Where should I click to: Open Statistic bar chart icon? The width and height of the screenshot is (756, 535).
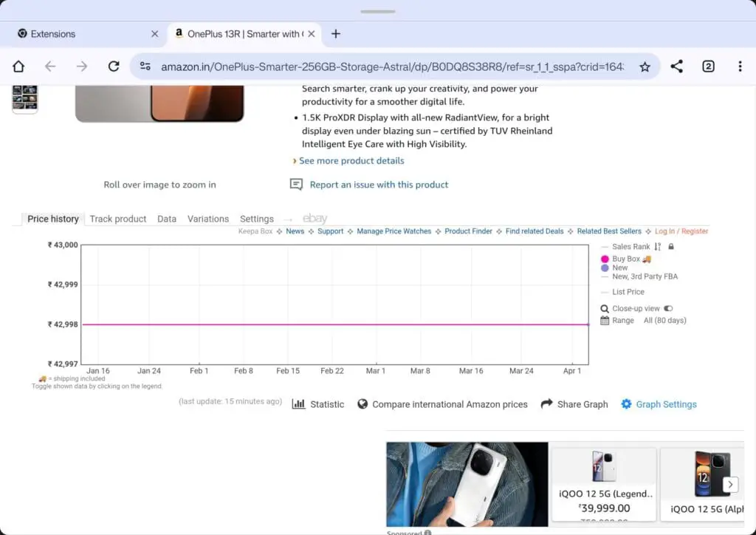coord(298,403)
